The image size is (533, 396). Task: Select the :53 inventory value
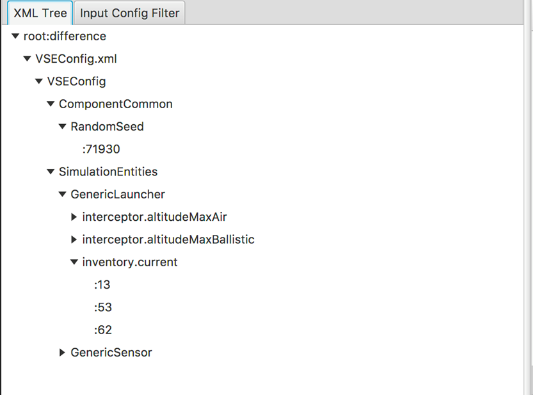pyautogui.click(x=103, y=307)
